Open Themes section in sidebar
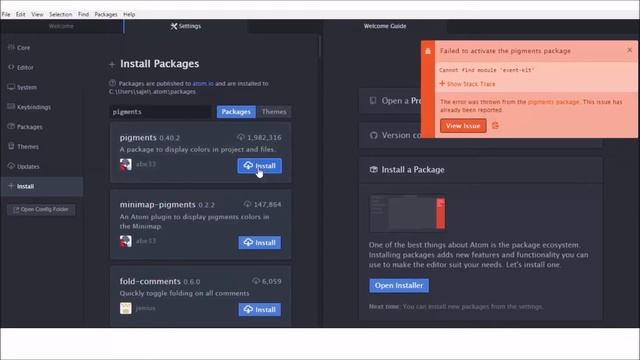The height and width of the screenshot is (360, 640). [28, 147]
